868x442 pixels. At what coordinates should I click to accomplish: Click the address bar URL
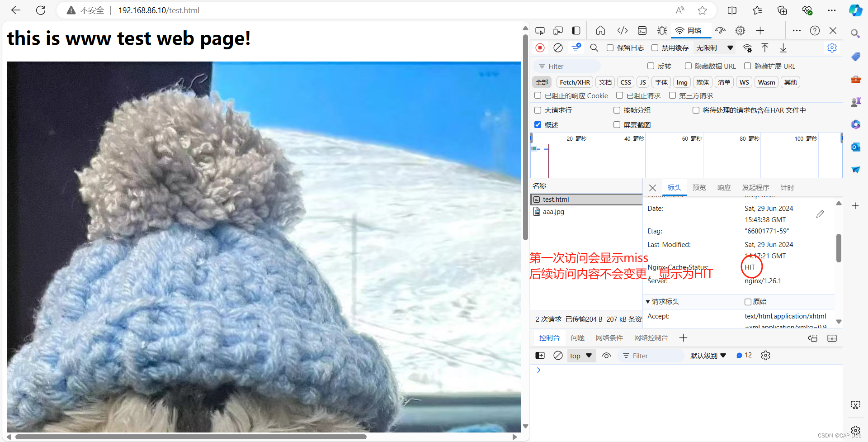tap(159, 10)
